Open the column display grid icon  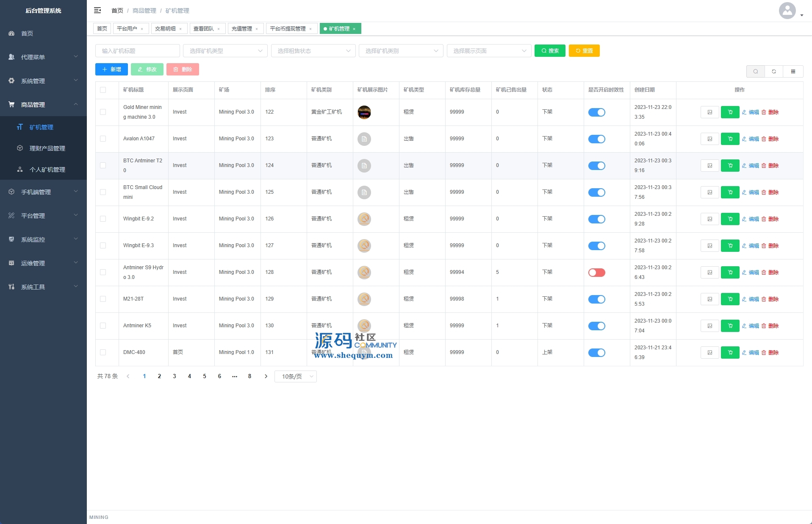tap(793, 71)
